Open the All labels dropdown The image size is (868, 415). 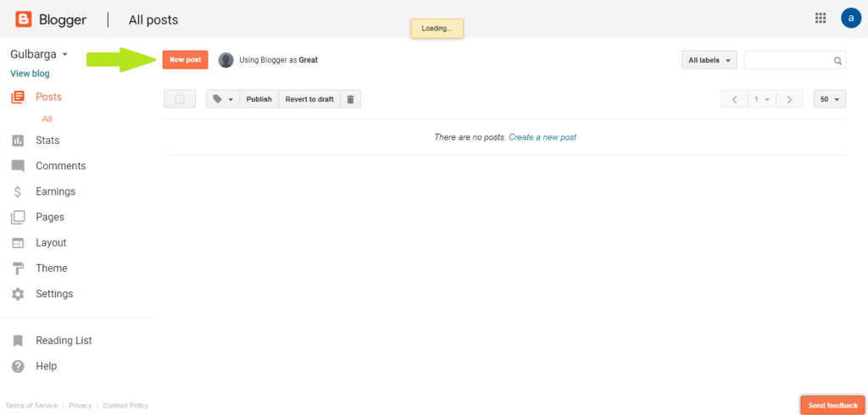tap(709, 60)
